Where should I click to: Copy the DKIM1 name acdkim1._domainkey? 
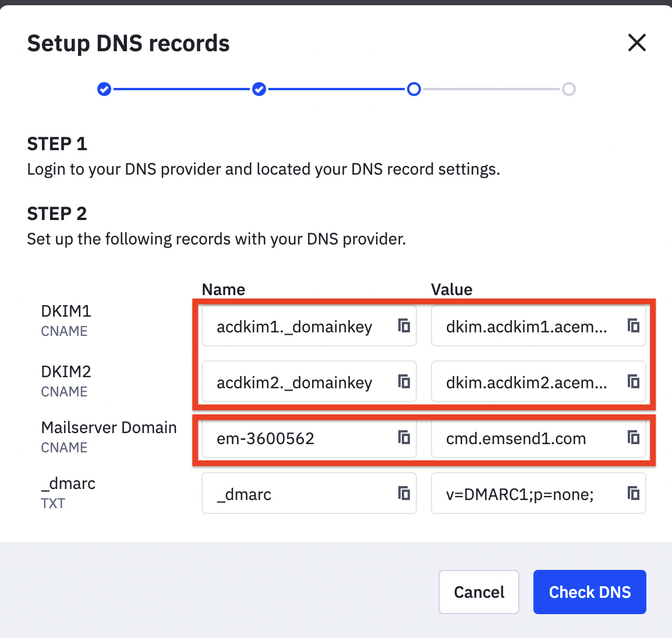[x=404, y=326]
